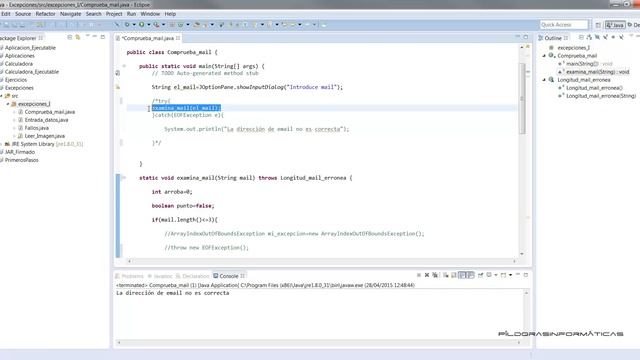The height and width of the screenshot is (360, 640).
Task: Maximize the Package Explorer view
Action: tap(103, 37)
